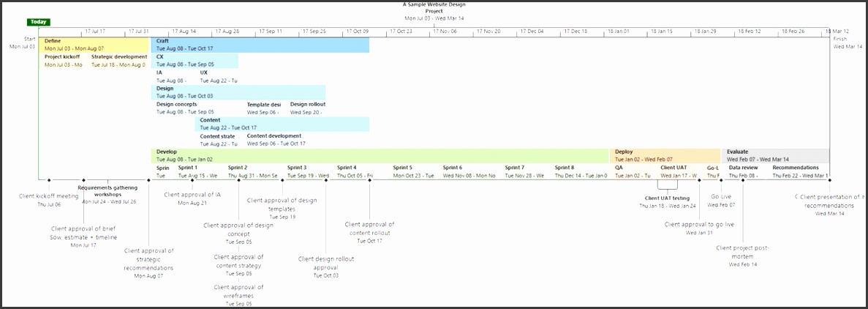This screenshot has width=868, height=309.
Task: Select the Sprint 5 task
Action: 414,171
